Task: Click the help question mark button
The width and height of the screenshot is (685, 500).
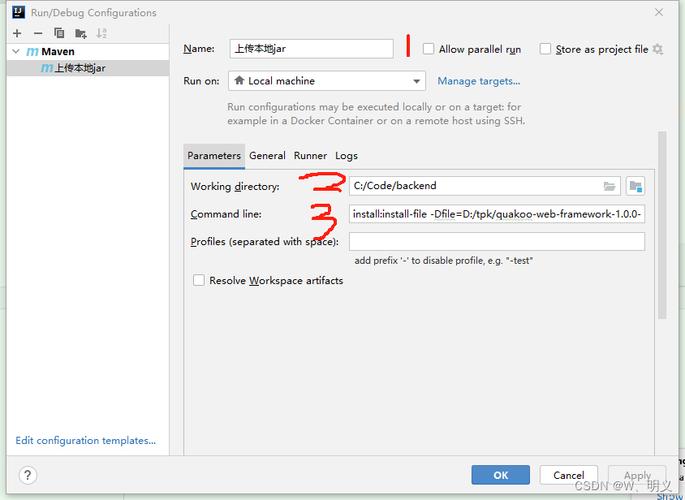Action: pos(28,475)
